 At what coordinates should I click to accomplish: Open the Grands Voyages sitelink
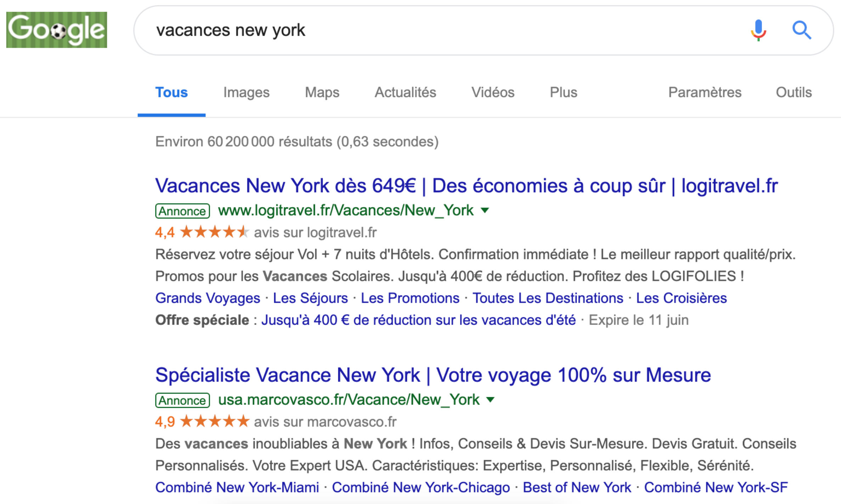(208, 298)
